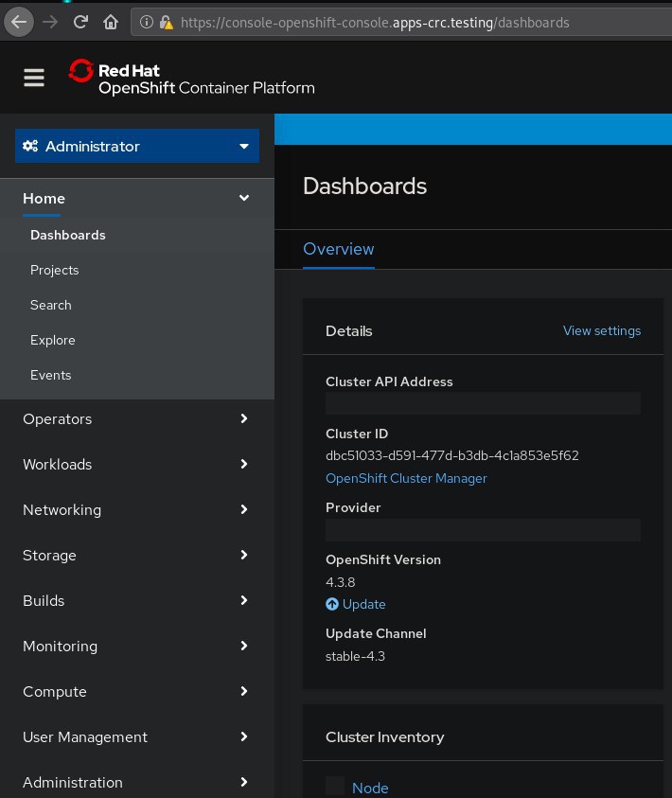Collapse the Home navigation section

(x=137, y=198)
